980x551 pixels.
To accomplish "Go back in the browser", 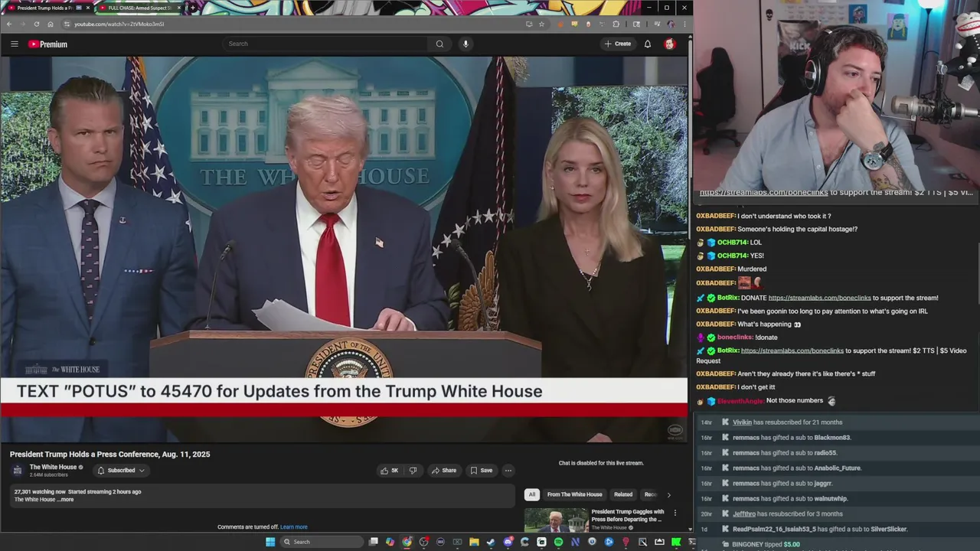I will point(9,24).
